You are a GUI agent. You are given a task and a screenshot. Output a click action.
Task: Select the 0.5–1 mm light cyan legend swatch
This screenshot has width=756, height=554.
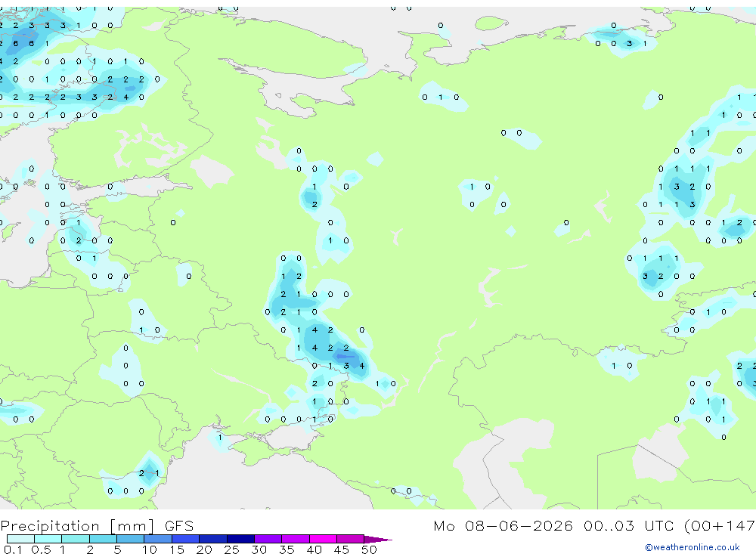[48, 539]
